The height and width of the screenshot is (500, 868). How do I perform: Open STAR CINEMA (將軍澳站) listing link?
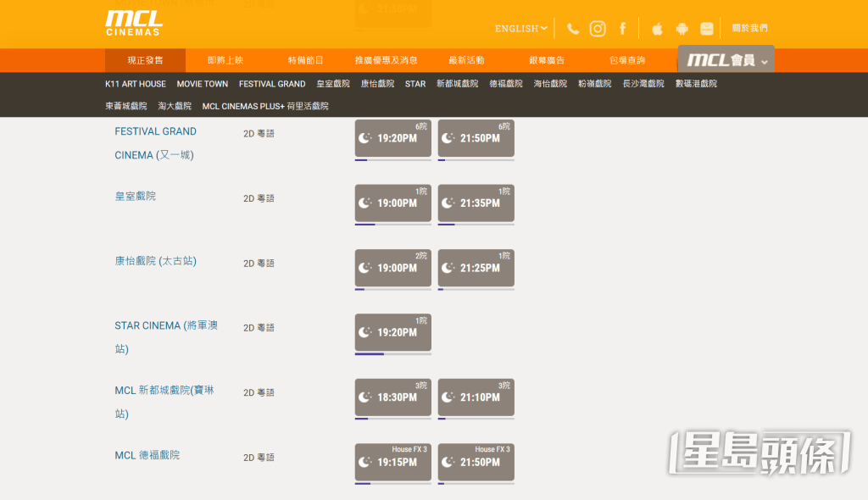[166, 337]
